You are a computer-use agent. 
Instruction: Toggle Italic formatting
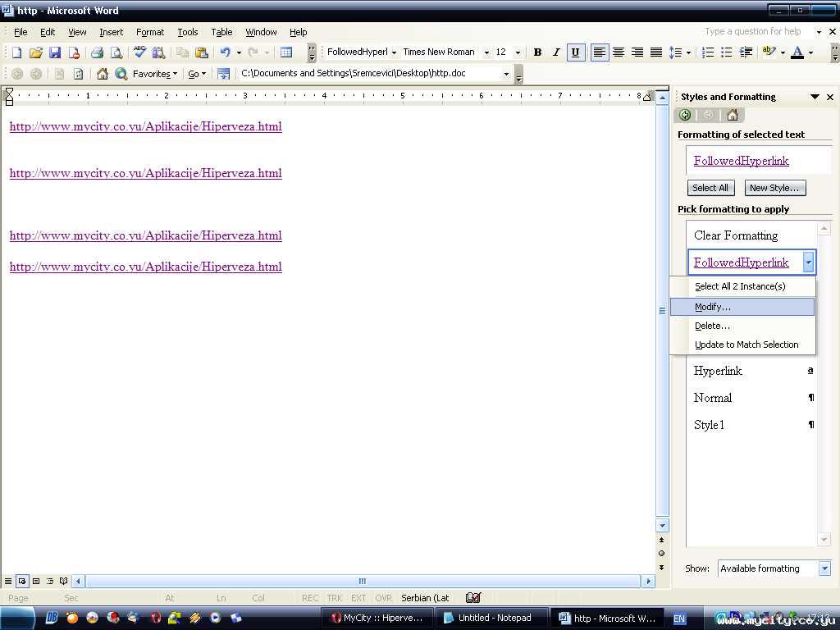[556, 52]
